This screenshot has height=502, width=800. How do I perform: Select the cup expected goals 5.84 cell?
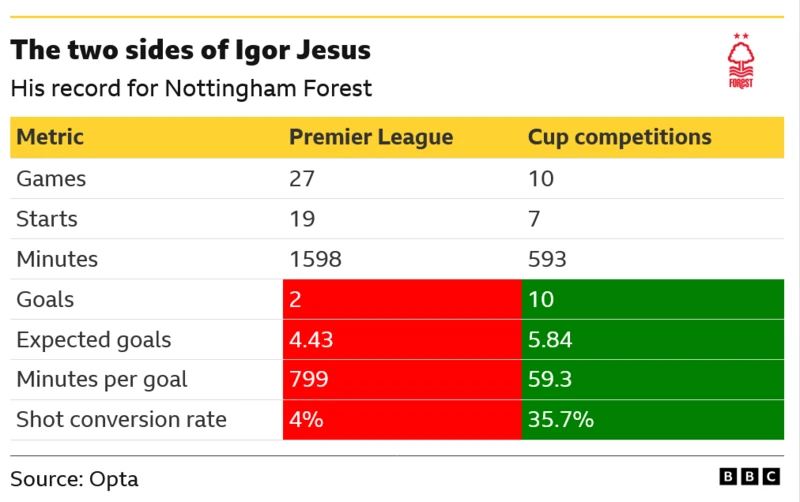(652, 339)
